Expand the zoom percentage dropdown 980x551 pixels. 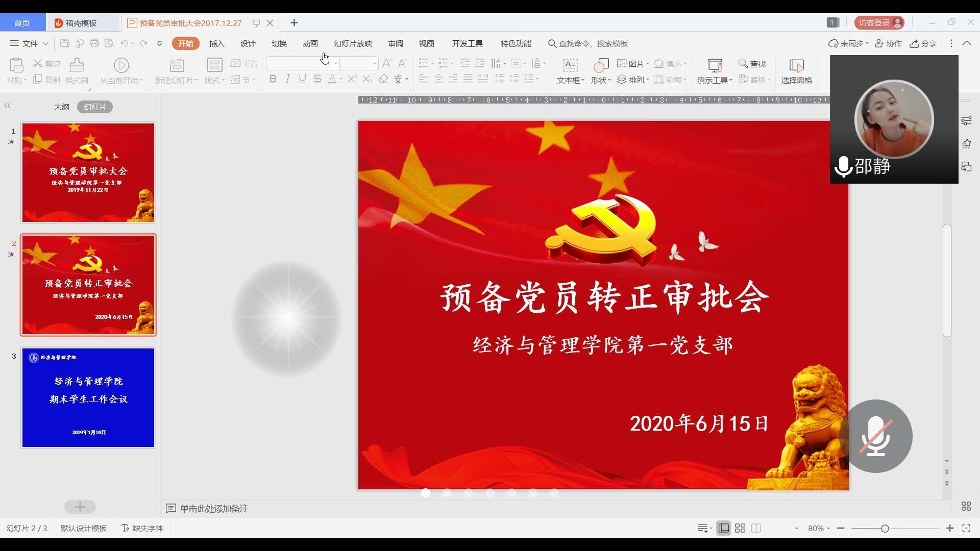(x=819, y=529)
